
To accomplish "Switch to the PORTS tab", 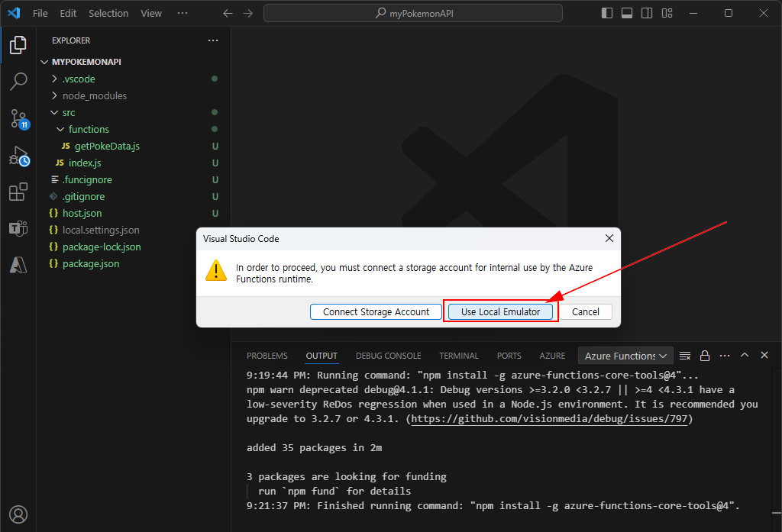I will pyautogui.click(x=509, y=356).
